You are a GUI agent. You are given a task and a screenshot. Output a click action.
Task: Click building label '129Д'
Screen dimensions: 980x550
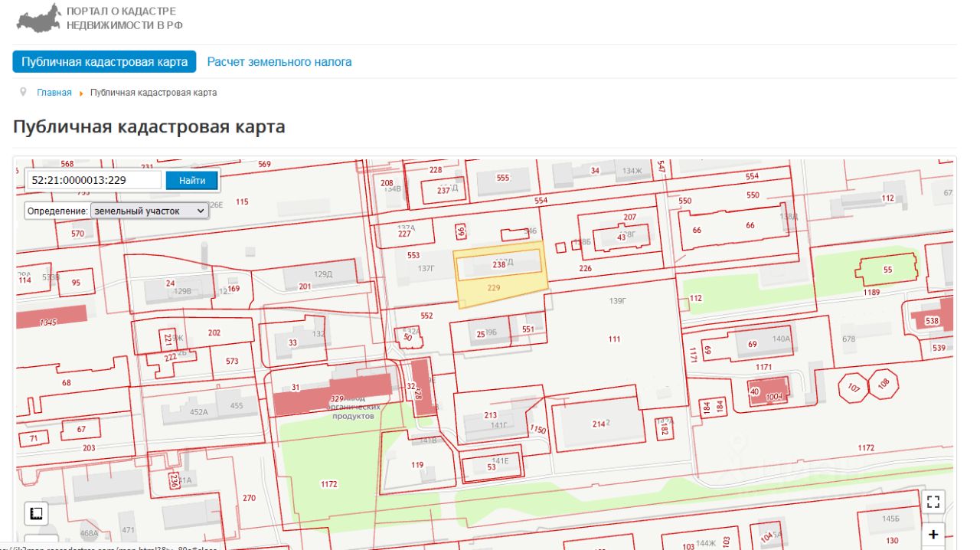point(323,273)
